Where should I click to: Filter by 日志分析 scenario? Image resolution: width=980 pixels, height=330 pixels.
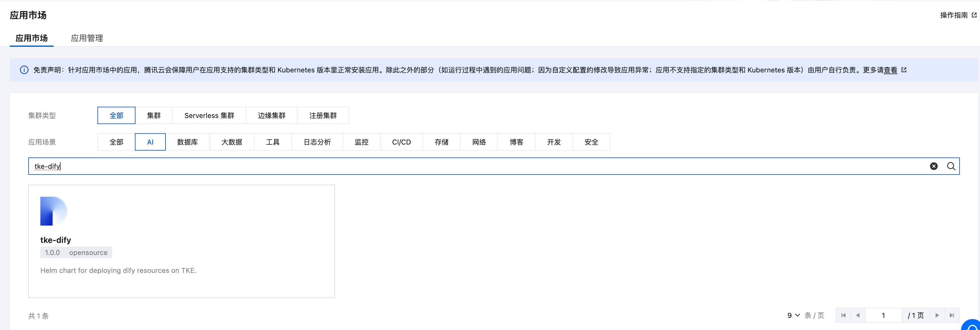pos(317,142)
